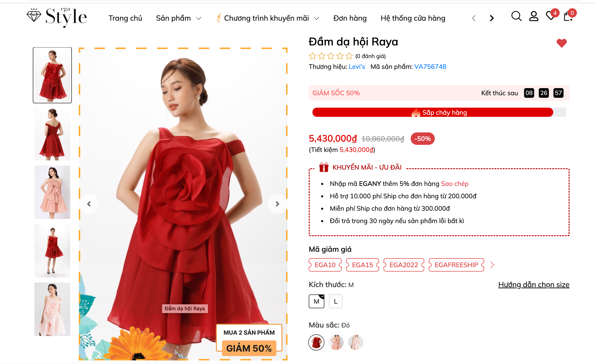Open the wishlist heart with badge 4
Screen dimensions: 595x364
click(551, 16)
